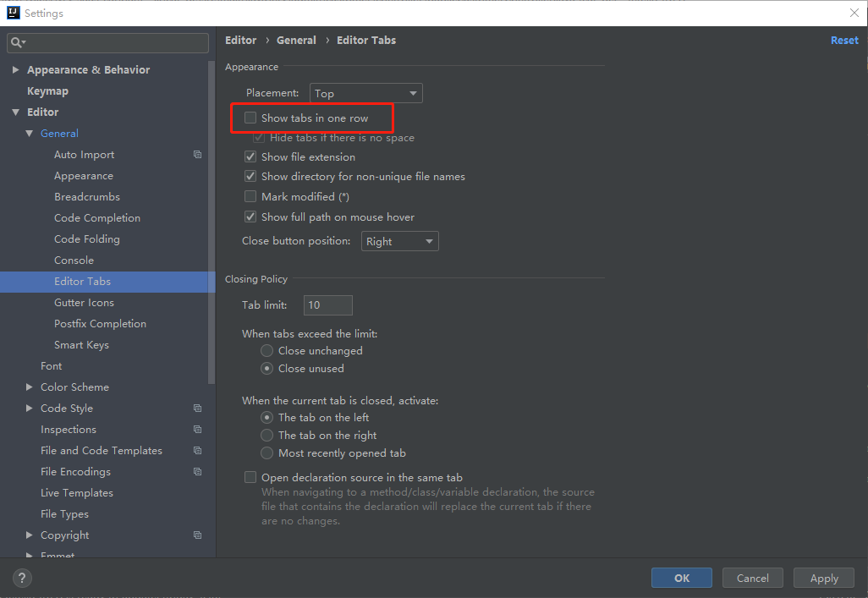This screenshot has width=868, height=598.
Task: Select The tab on the right option
Action: pos(266,436)
